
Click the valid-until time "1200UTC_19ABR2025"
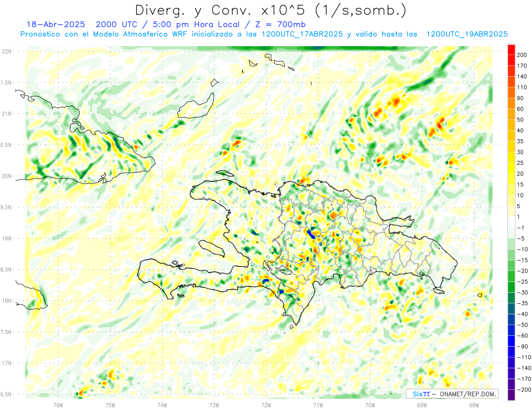point(467,34)
